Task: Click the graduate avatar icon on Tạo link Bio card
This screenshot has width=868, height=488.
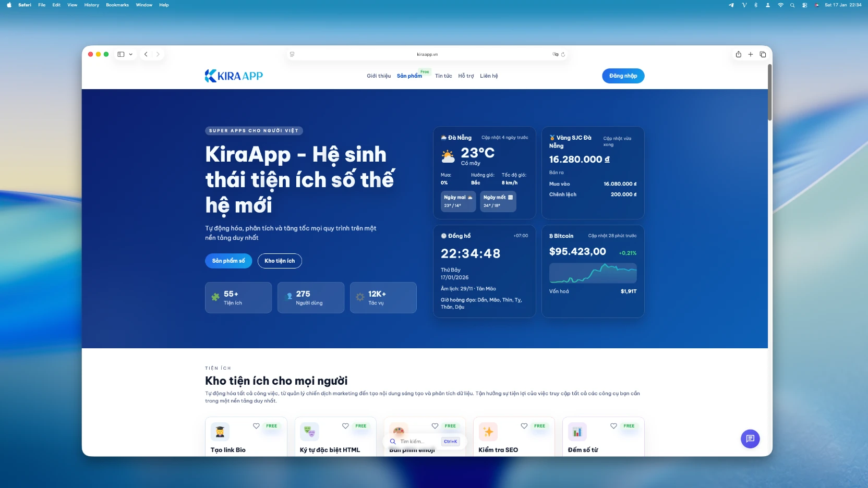Action: 220,432
